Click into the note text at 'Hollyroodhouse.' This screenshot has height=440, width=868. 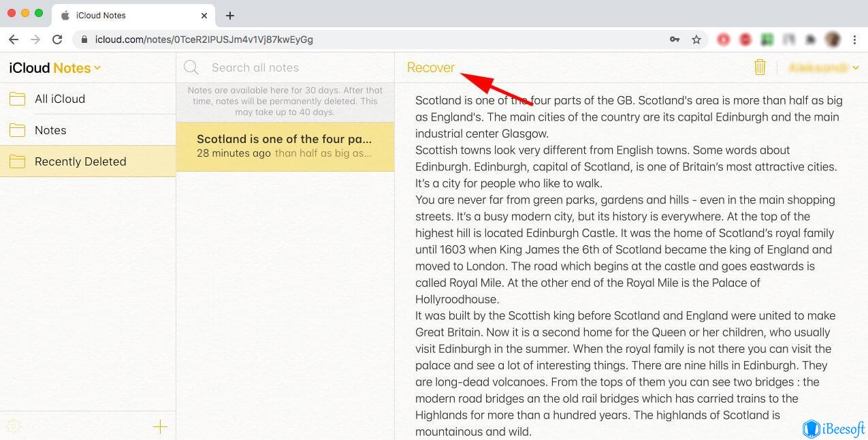point(457,299)
